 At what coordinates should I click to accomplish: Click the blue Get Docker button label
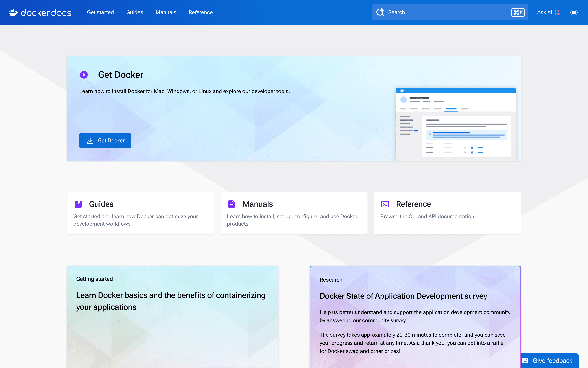coord(111,140)
